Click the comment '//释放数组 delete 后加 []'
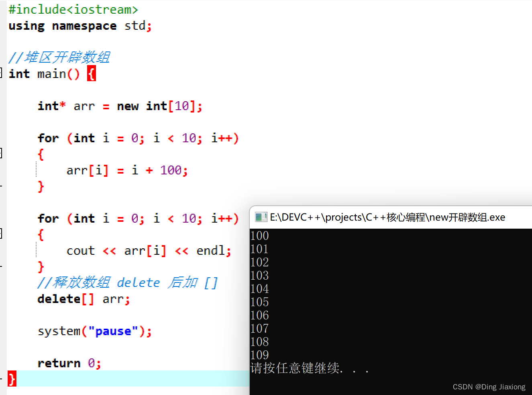Screen dimensions: 532x395 [x=127, y=282]
